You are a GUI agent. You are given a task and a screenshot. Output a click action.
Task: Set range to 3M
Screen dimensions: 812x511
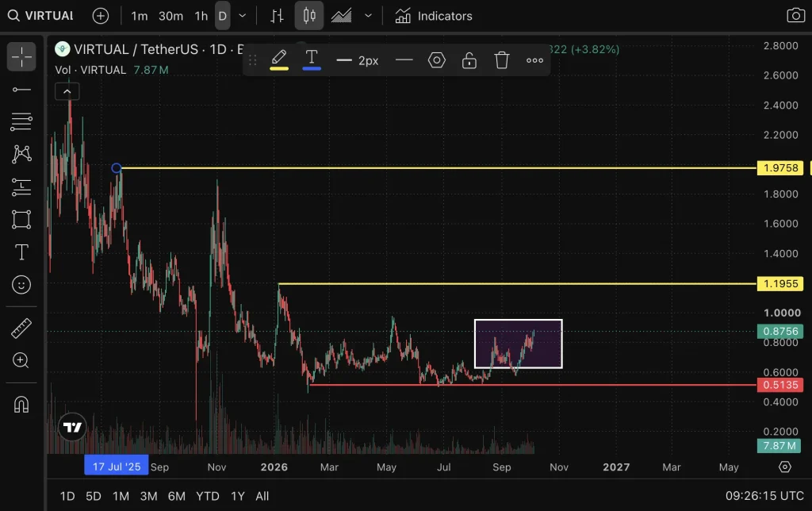tap(148, 496)
